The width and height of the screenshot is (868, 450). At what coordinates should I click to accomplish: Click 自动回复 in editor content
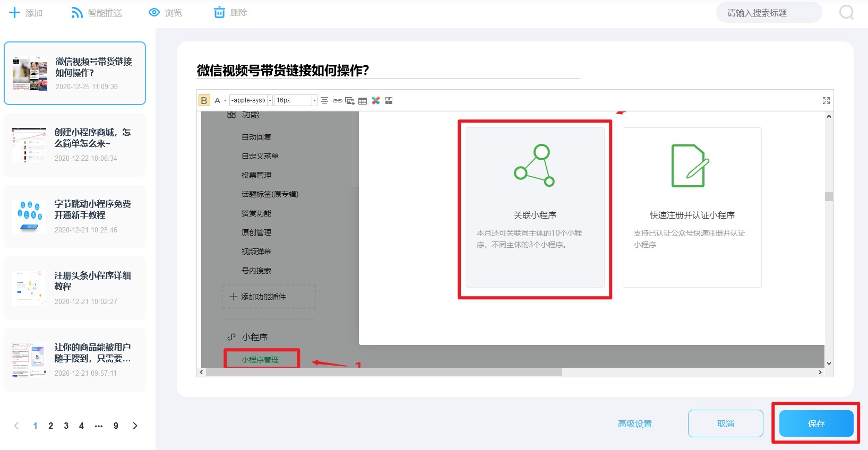coord(256,137)
